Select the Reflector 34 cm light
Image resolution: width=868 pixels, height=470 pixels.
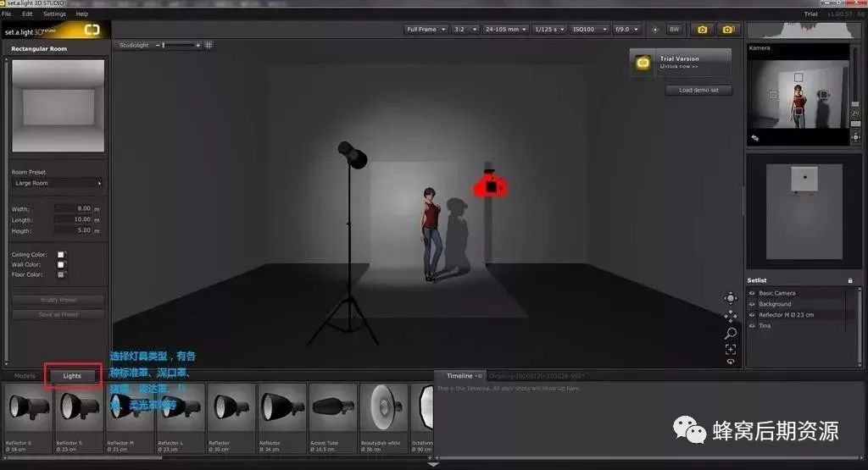[283, 418]
